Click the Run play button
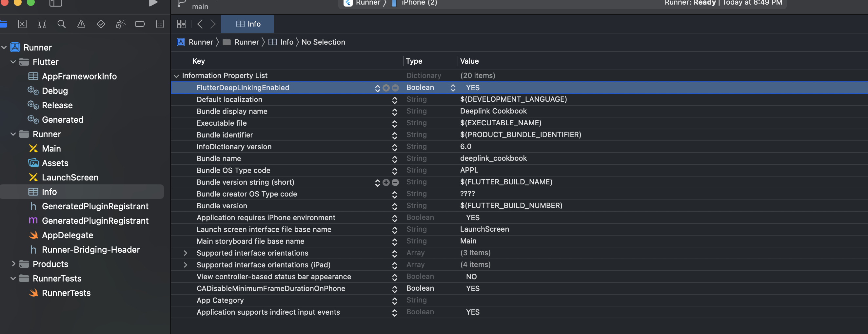Image resolution: width=868 pixels, height=334 pixels. [x=153, y=3]
